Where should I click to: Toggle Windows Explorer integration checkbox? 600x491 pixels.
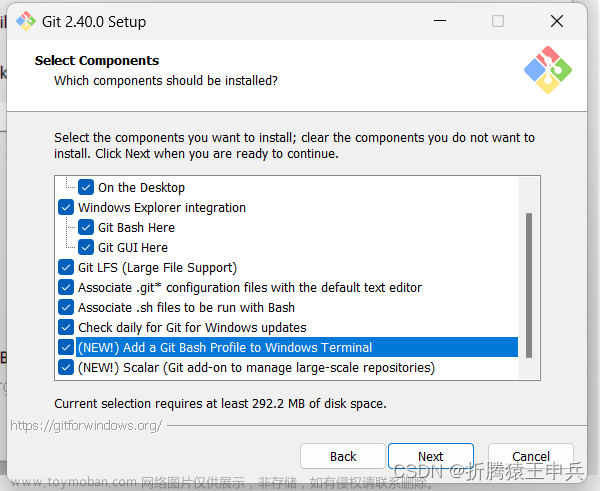[x=66, y=207]
